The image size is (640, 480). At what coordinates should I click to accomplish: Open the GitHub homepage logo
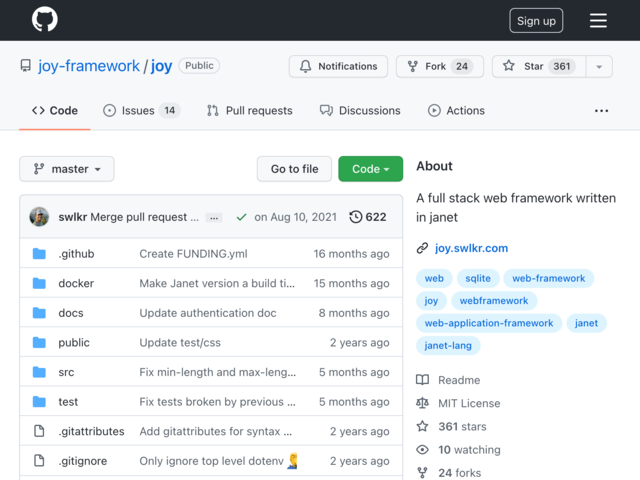click(x=44, y=19)
